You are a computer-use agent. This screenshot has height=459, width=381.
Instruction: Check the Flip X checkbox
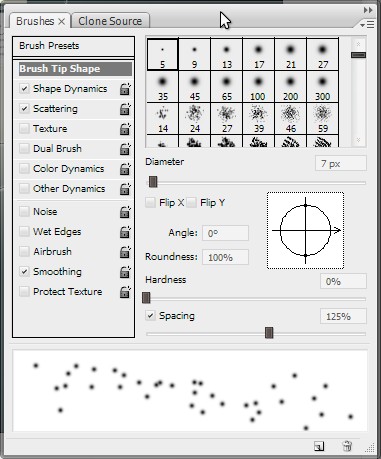click(150, 203)
